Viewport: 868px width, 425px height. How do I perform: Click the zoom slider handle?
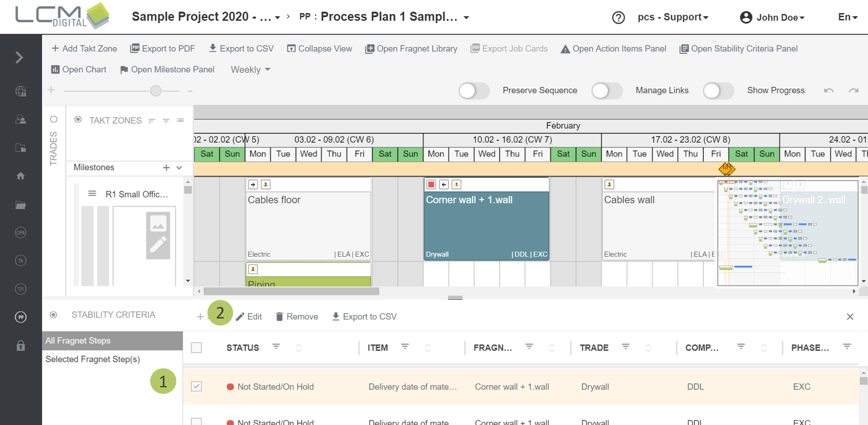tap(156, 90)
